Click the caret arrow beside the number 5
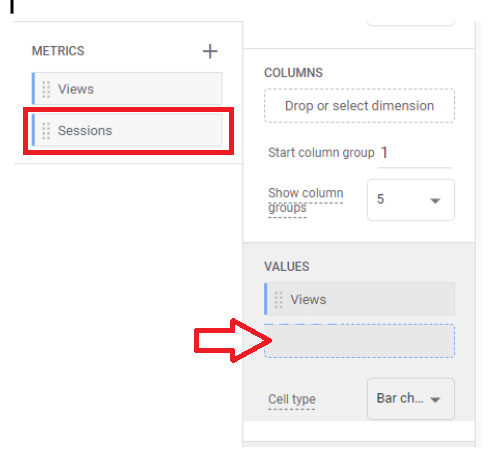The height and width of the screenshot is (462, 496). tap(435, 201)
